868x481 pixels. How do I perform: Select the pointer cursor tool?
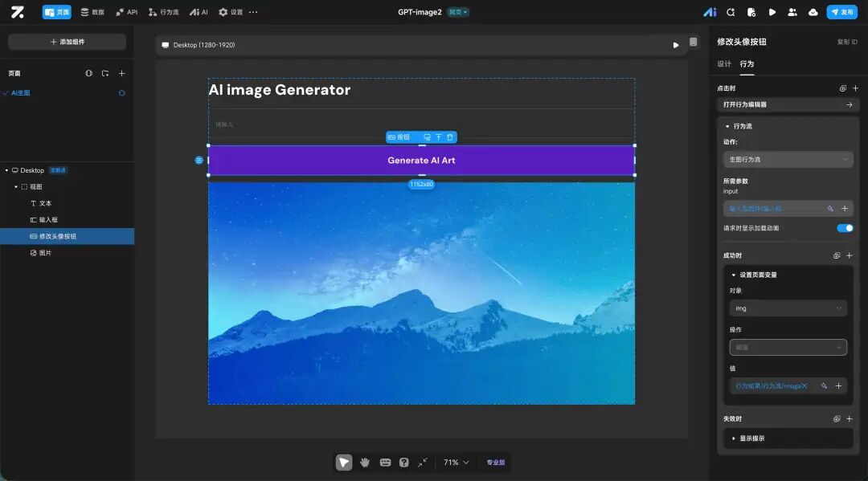tap(344, 463)
